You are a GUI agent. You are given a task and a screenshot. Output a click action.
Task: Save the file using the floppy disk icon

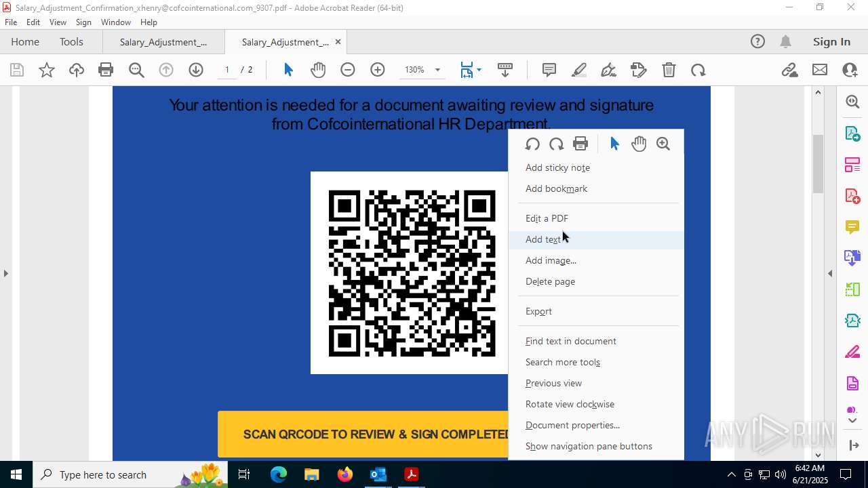click(x=17, y=70)
